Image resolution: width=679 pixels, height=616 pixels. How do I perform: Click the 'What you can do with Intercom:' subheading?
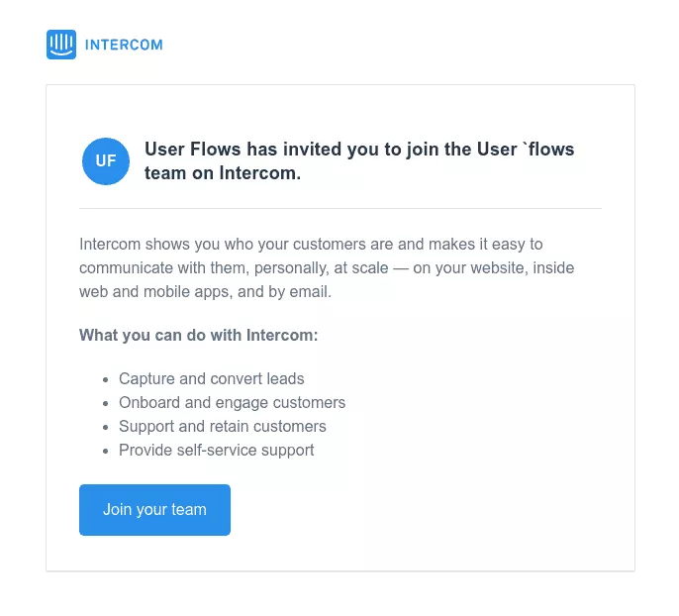click(199, 335)
